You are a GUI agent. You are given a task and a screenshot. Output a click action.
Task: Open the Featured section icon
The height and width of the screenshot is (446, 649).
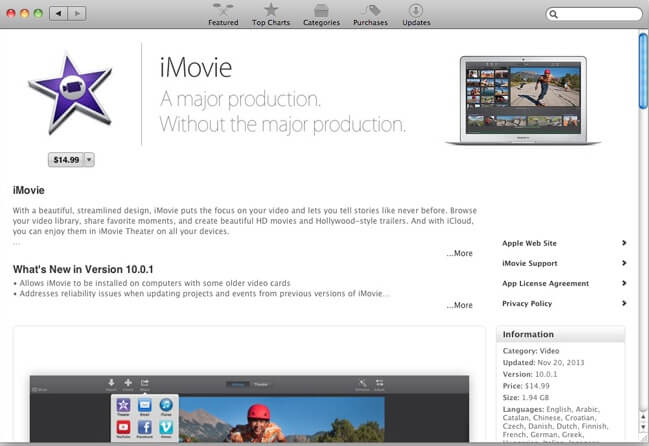[x=223, y=9]
